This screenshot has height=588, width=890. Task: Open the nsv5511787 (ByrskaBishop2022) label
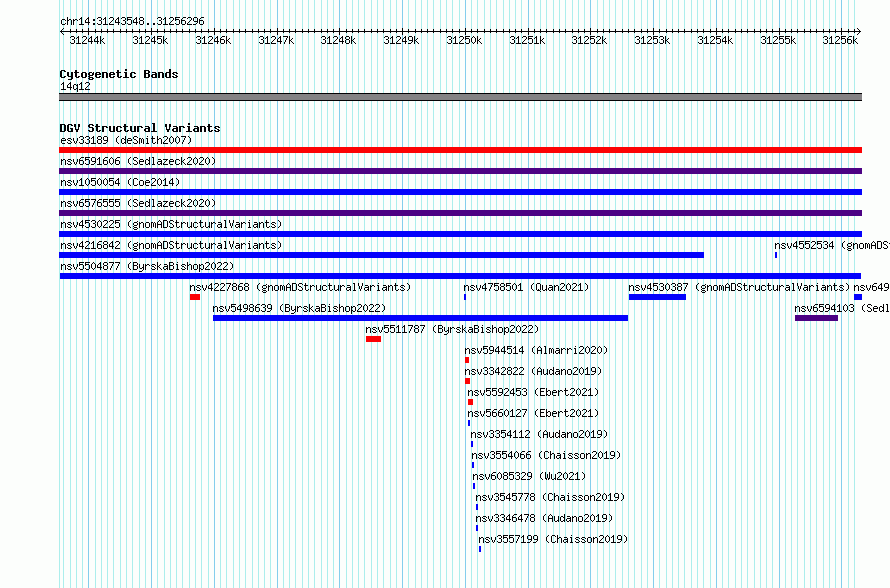pos(452,329)
